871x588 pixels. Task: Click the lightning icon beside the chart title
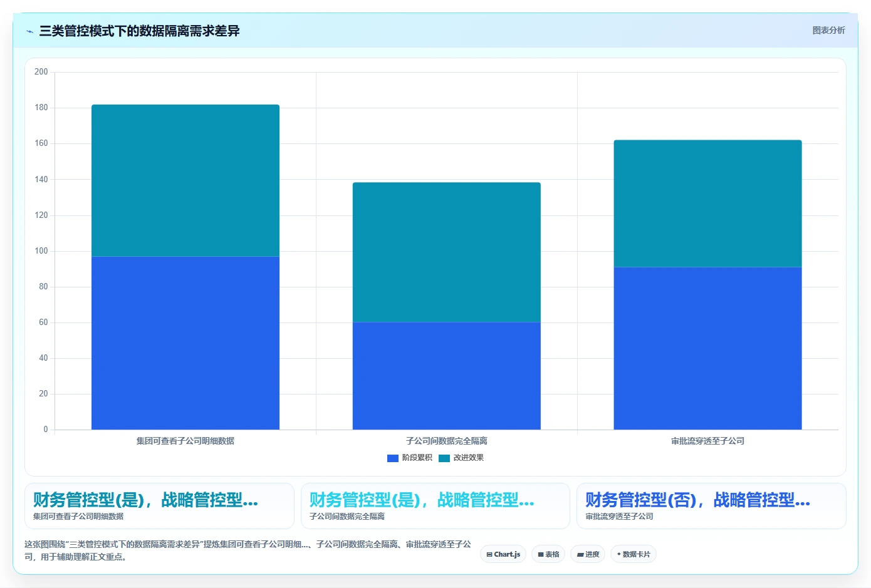tap(29, 31)
